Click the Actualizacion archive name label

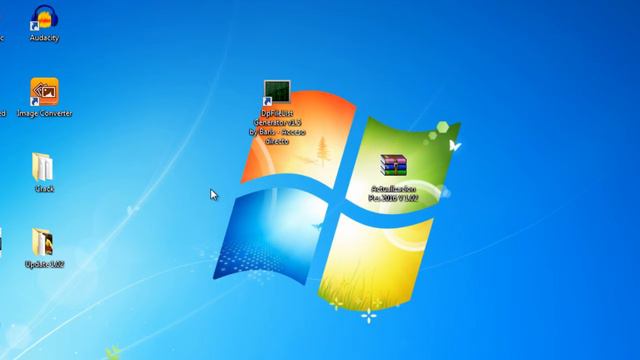393,193
